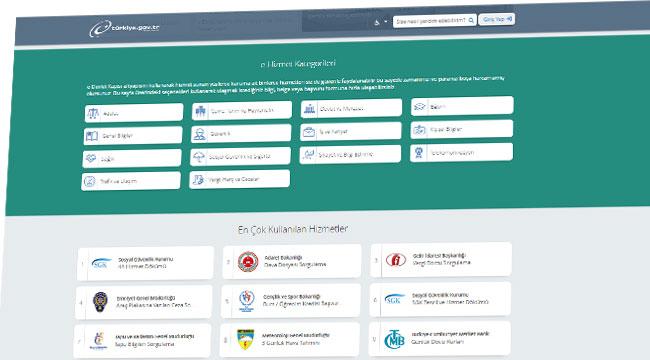Click the Giriş Yap login button
The height and width of the screenshot is (360, 650).
click(x=497, y=19)
